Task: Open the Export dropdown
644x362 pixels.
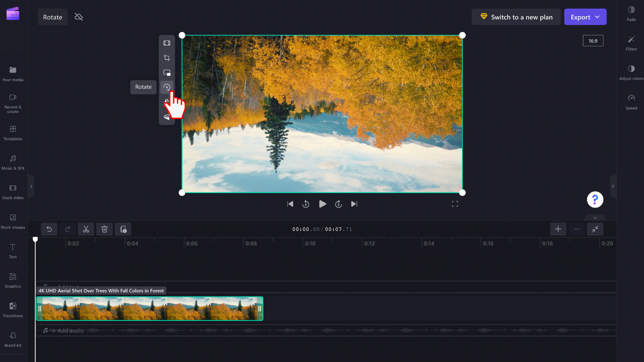Action: [x=585, y=17]
